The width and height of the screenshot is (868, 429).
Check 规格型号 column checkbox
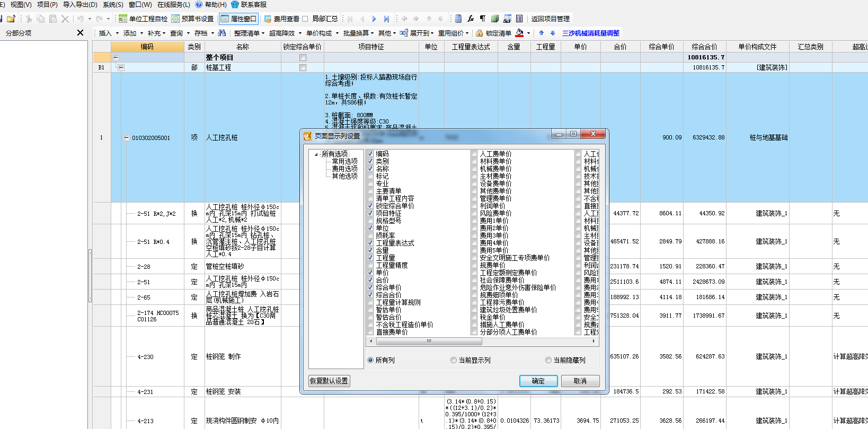(x=370, y=221)
